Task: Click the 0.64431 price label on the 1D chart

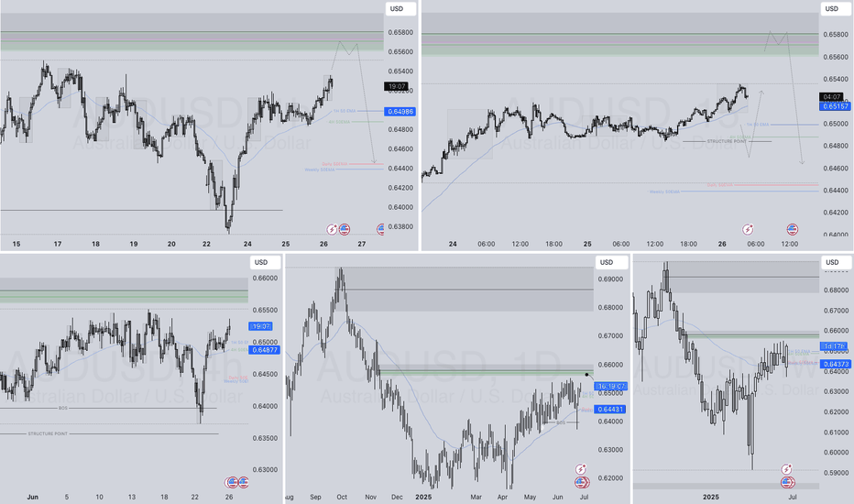Action: 610,410
